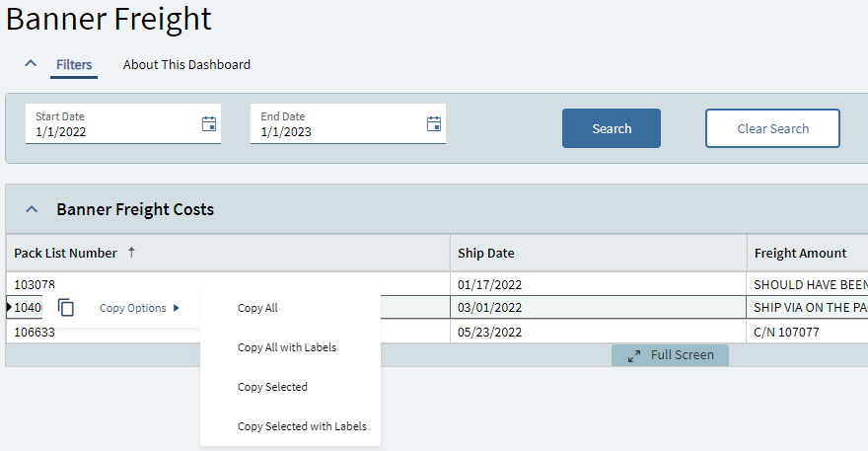Switch to the Filters tab
This screenshot has width=868, height=451.
74,65
